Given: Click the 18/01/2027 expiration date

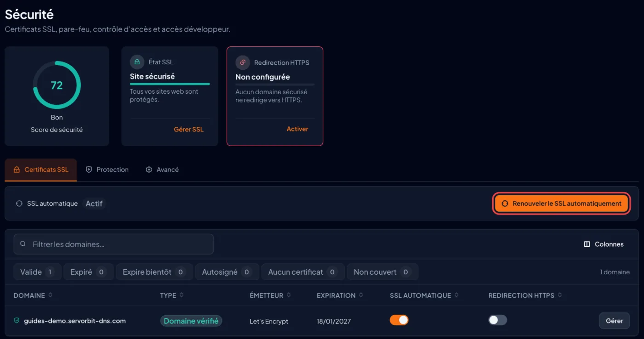Looking at the screenshot, I should (x=334, y=321).
